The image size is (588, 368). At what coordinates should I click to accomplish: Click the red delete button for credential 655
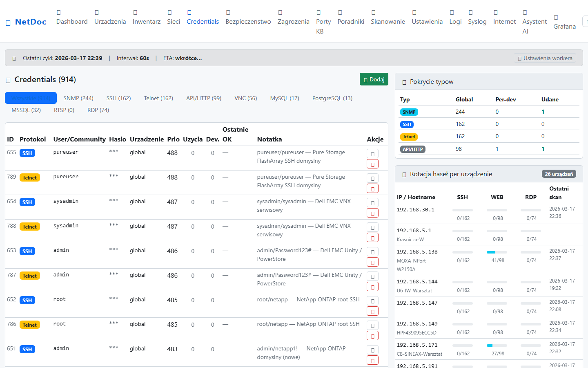coord(372,164)
